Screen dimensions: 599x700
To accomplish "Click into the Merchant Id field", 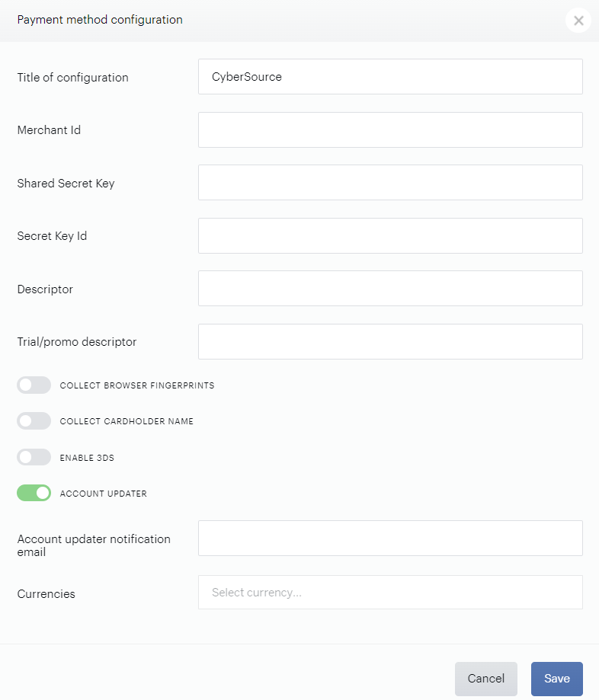I will click(x=390, y=130).
